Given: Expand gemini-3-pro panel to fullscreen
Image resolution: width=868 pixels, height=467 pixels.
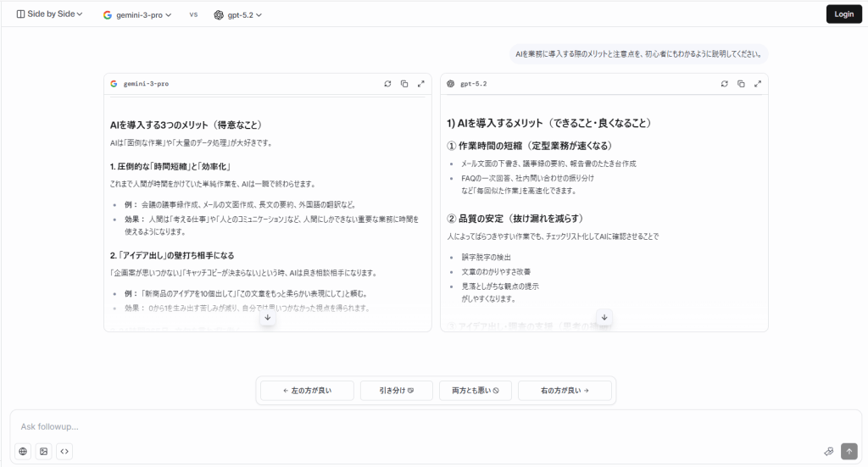Looking at the screenshot, I should 420,84.
